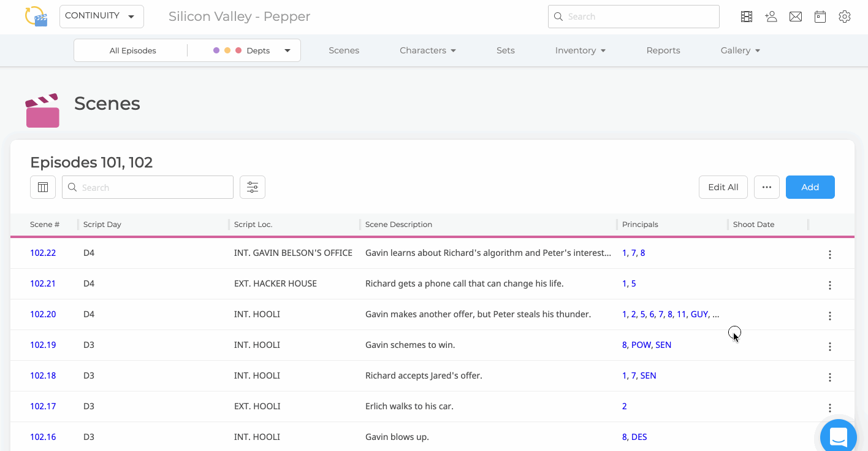Toggle the column layout icon button
The width and height of the screenshot is (868, 451).
pyautogui.click(x=43, y=187)
